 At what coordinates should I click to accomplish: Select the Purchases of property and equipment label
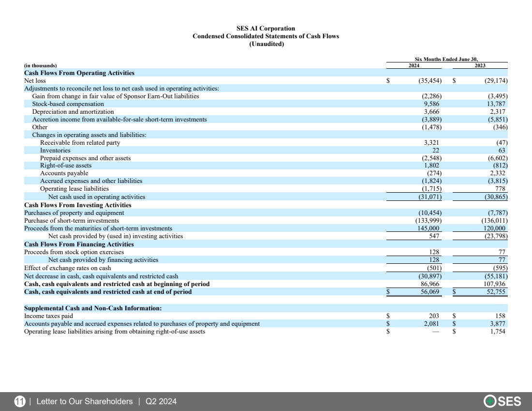click(74, 213)
